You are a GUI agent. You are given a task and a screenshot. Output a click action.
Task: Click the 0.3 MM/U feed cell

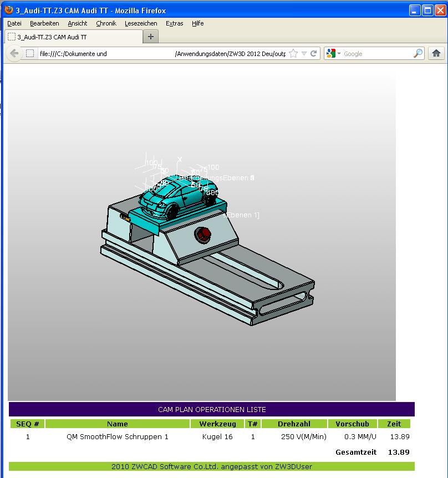pyautogui.click(x=360, y=436)
